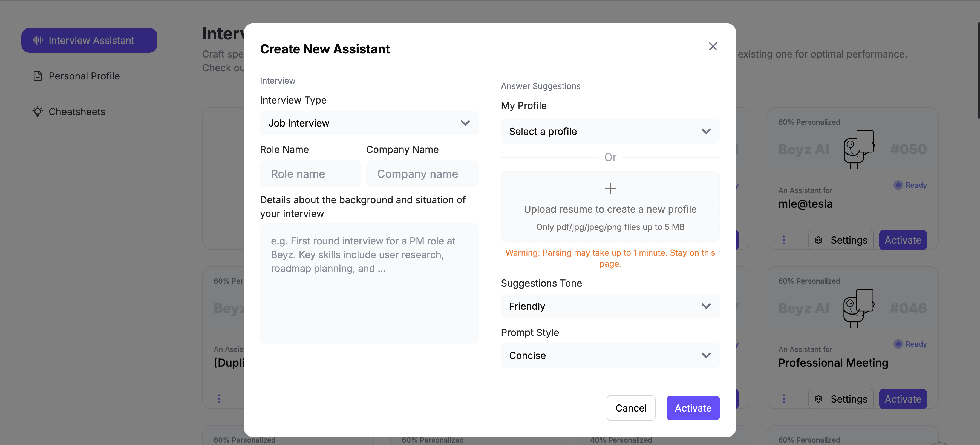This screenshot has width=980, height=445.
Task: Open Cheatsheets from the sidebar
Action: 76,112
